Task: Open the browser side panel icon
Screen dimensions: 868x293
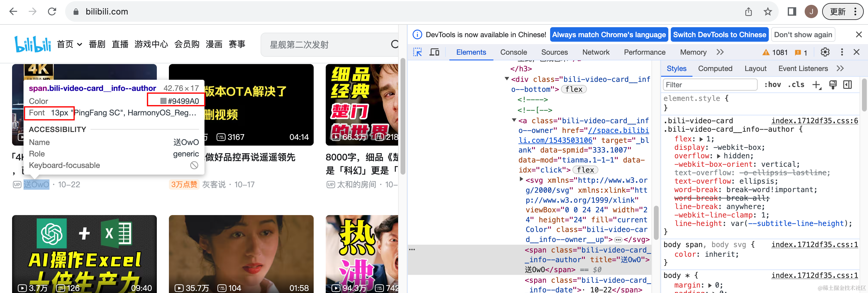Action: pos(792,12)
